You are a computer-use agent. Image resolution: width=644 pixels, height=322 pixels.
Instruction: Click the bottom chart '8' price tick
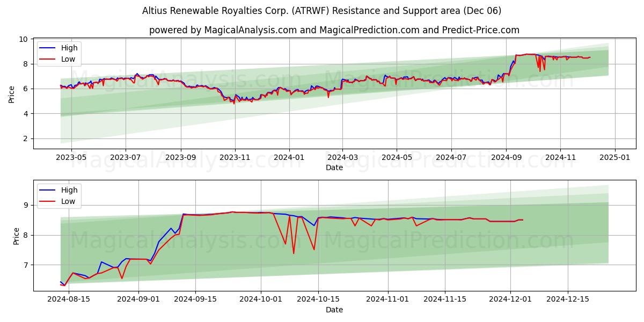tap(26, 235)
